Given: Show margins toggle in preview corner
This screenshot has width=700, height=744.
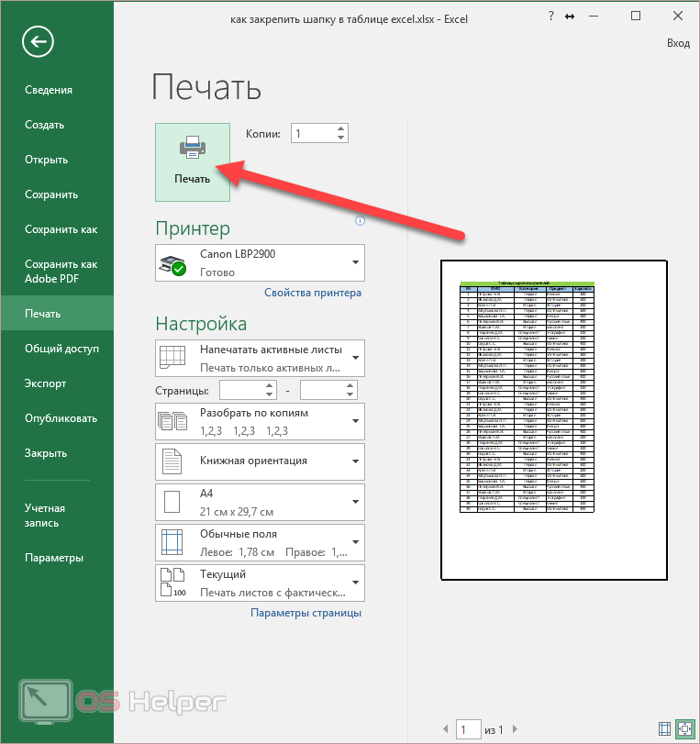Looking at the screenshot, I should coord(665,728).
